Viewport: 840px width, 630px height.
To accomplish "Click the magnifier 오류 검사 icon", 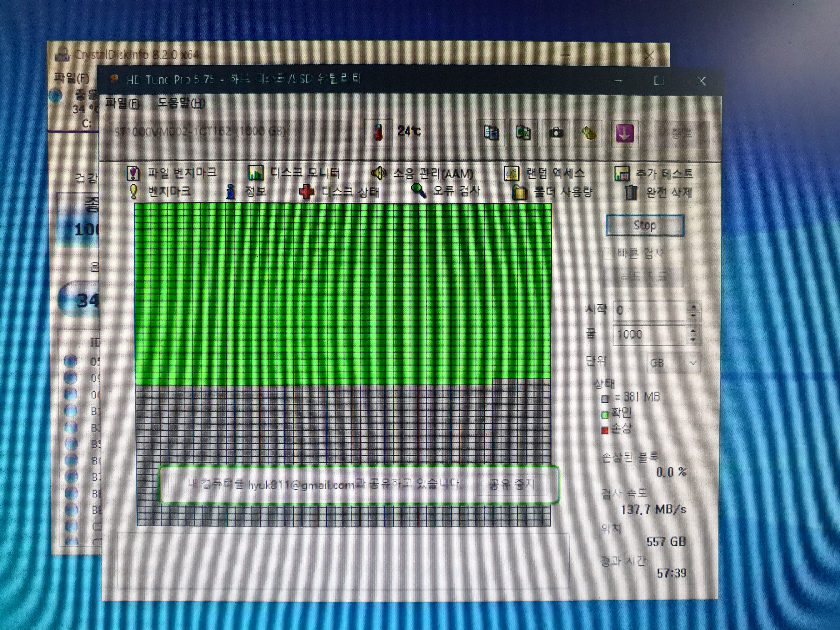I will click(x=419, y=191).
